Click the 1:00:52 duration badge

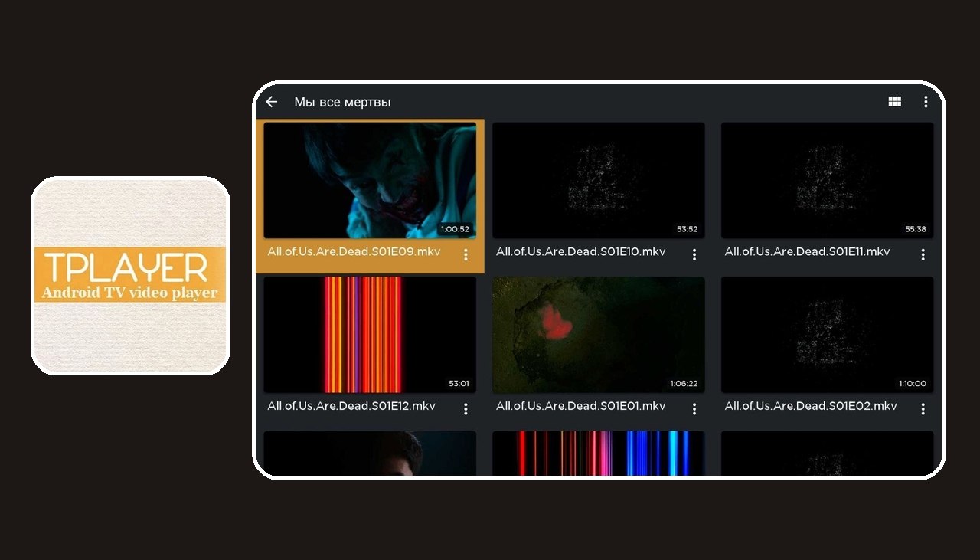tap(455, 229)
